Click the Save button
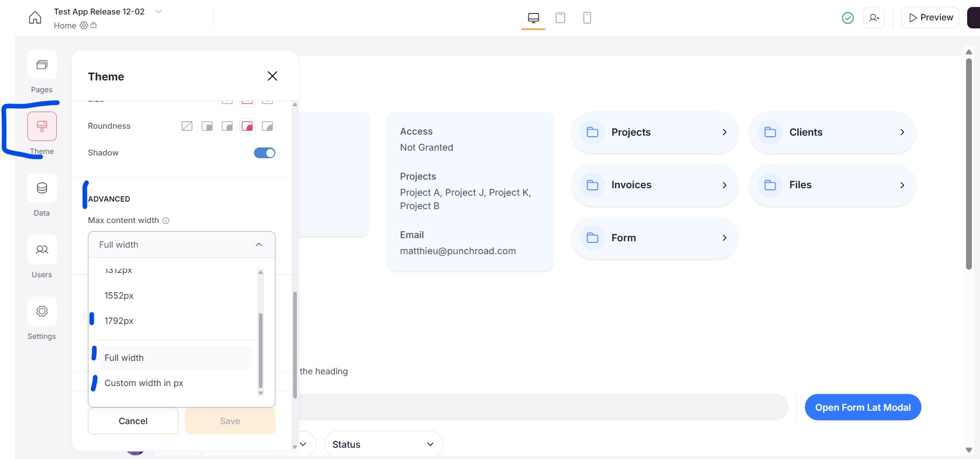 [230, 421]
